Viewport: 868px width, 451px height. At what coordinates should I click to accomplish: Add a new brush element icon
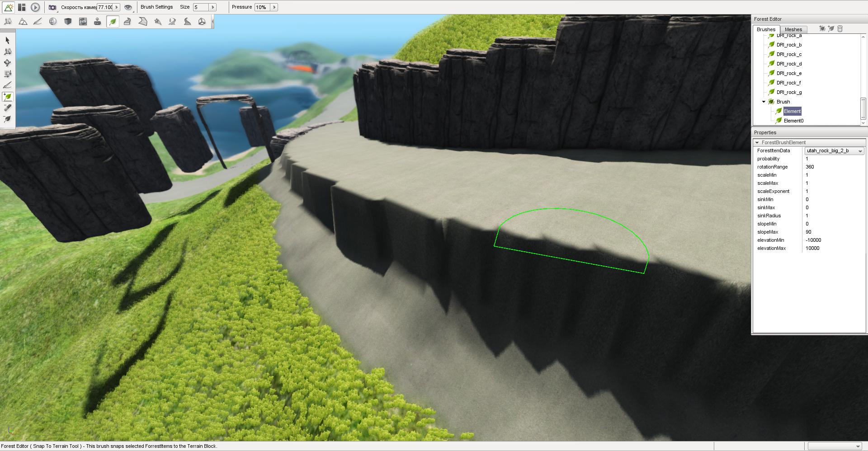(831, 29)
